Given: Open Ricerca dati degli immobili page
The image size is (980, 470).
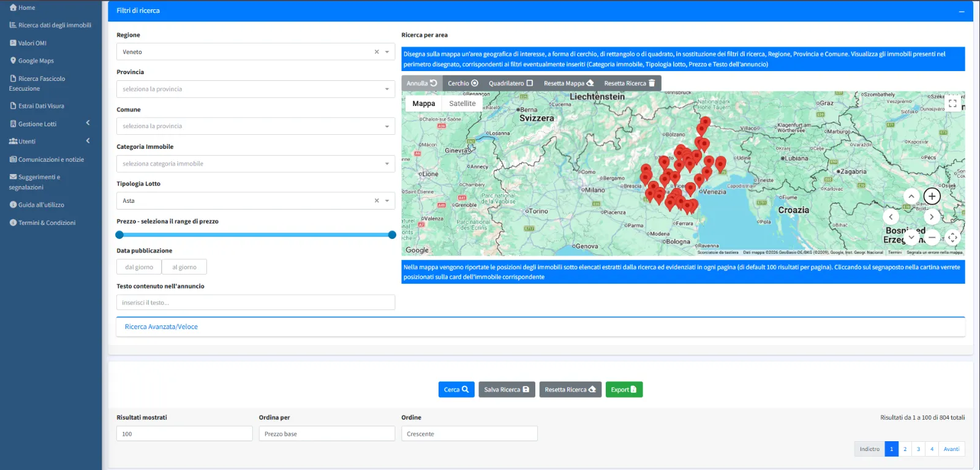Looking at the screenshot, I should click(x=50, y=25).
